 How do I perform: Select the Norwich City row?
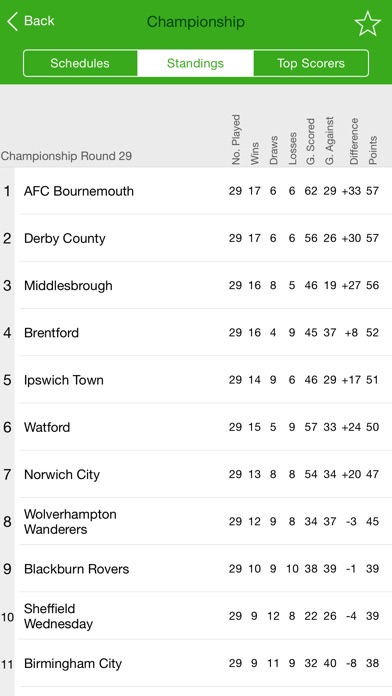pyautogui.click(x=196, y=475)
